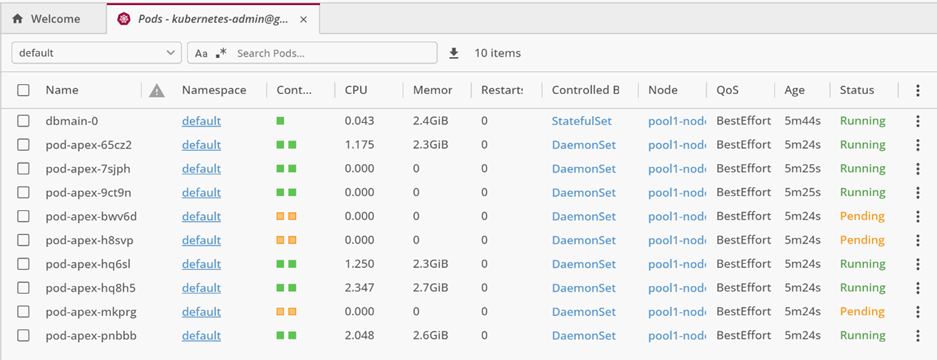Screen dimensions: 937x360
Task: Check the box for pod-apex-7sjph
Action: coord(23,169)
